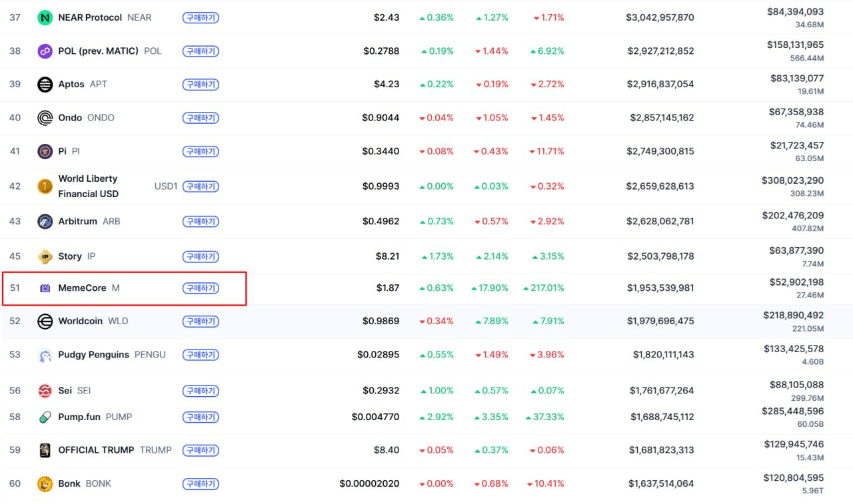
Task: Open the MemeCore coin logo
Action: point(45,288)
